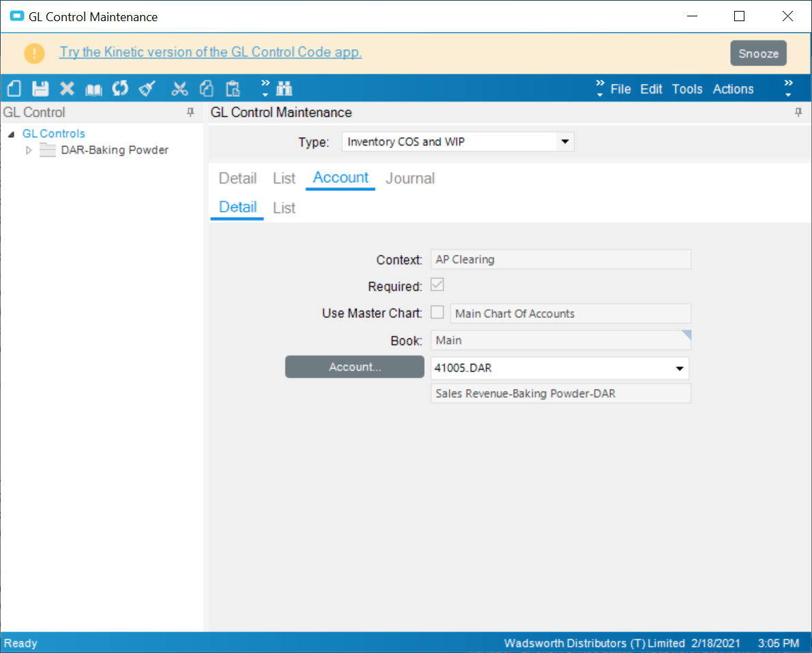This screenshot has width=812, height=653.
Task: Switch to the top-level Detail tab
Action: point(237,178)
